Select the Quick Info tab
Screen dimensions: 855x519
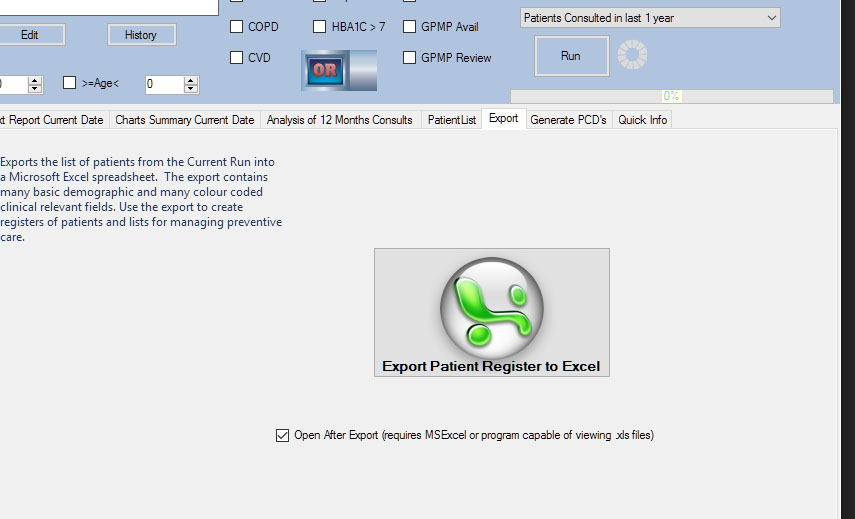tap(642, 120)
